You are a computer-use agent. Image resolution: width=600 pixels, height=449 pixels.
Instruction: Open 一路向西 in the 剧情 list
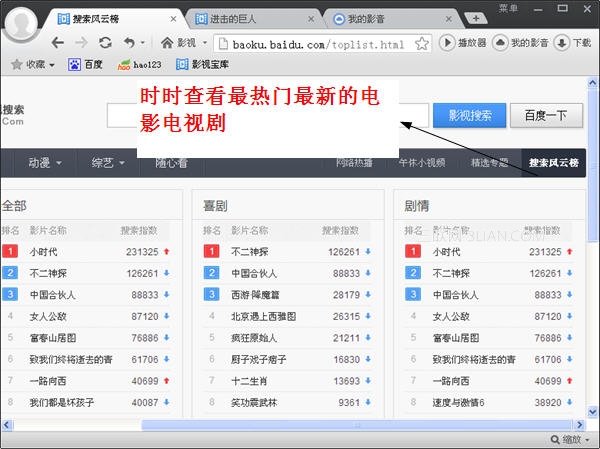click(451, 381)
